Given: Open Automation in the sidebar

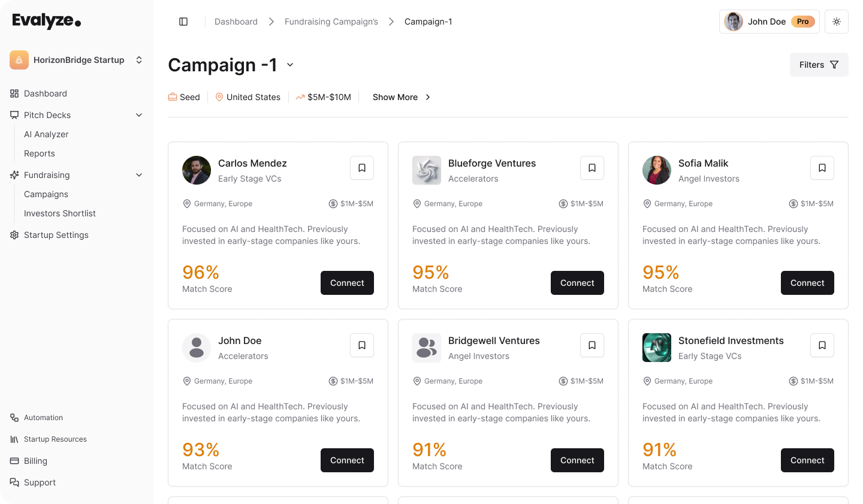Looking at the screenshot, I should pyautogui.click(x=43, y=418).
